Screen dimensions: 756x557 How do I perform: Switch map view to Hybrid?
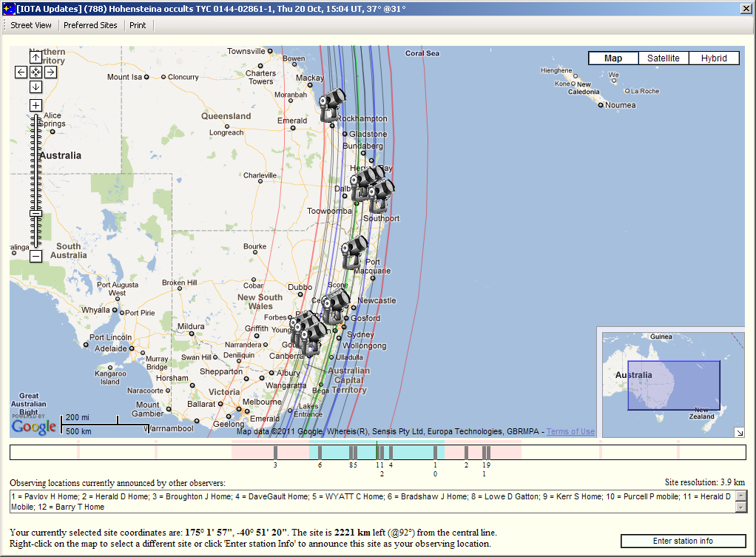point(714,58)
